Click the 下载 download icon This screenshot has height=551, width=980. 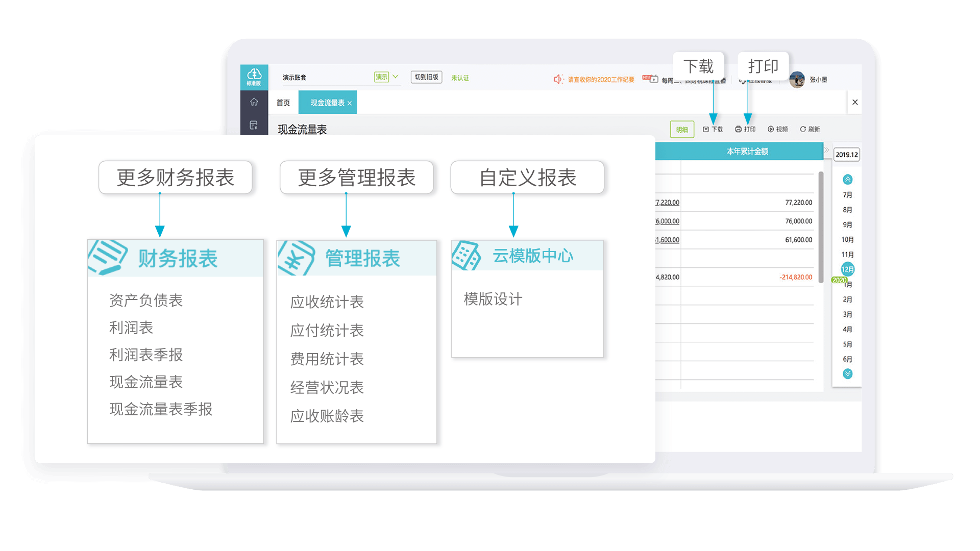tap(706, 129)
